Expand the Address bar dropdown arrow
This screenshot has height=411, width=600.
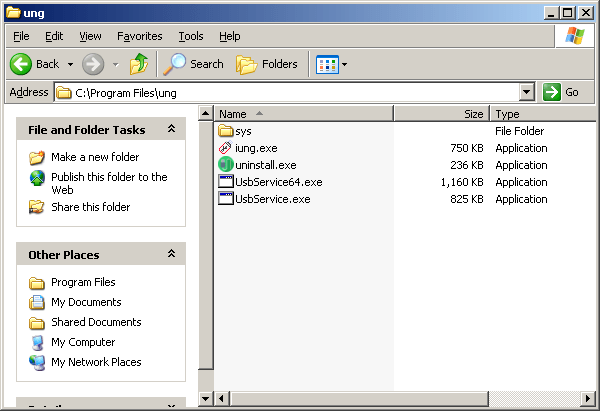point(527,92)
